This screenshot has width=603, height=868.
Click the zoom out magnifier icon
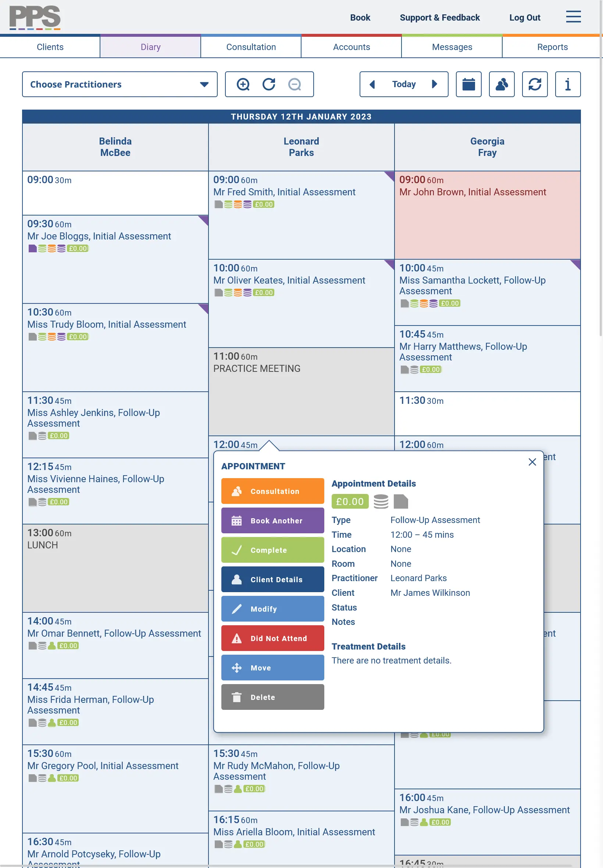294,84
